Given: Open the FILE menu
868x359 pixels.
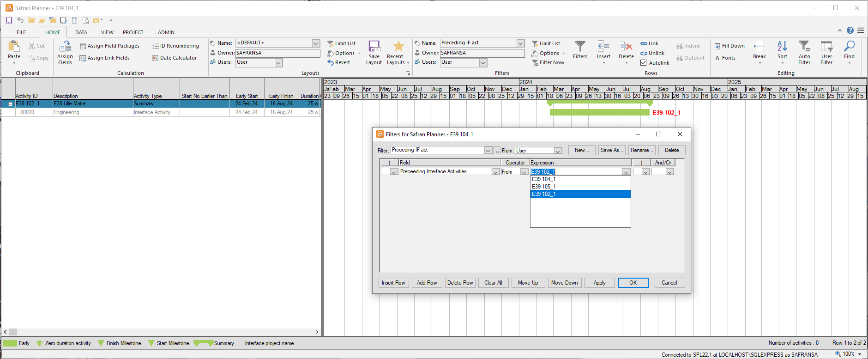Looking at the screenshot, I should click(21, 32).
